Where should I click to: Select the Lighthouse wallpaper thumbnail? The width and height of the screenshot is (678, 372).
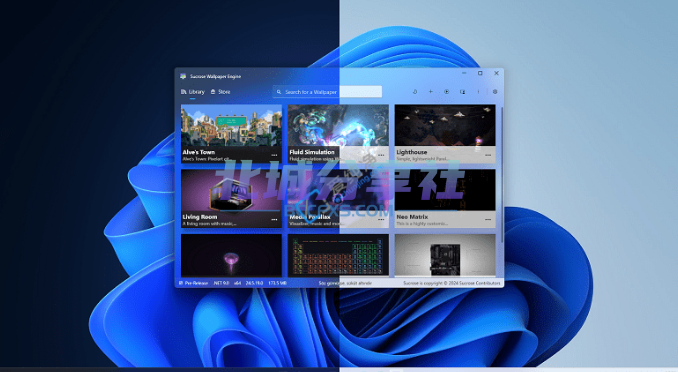pos(445,125)
